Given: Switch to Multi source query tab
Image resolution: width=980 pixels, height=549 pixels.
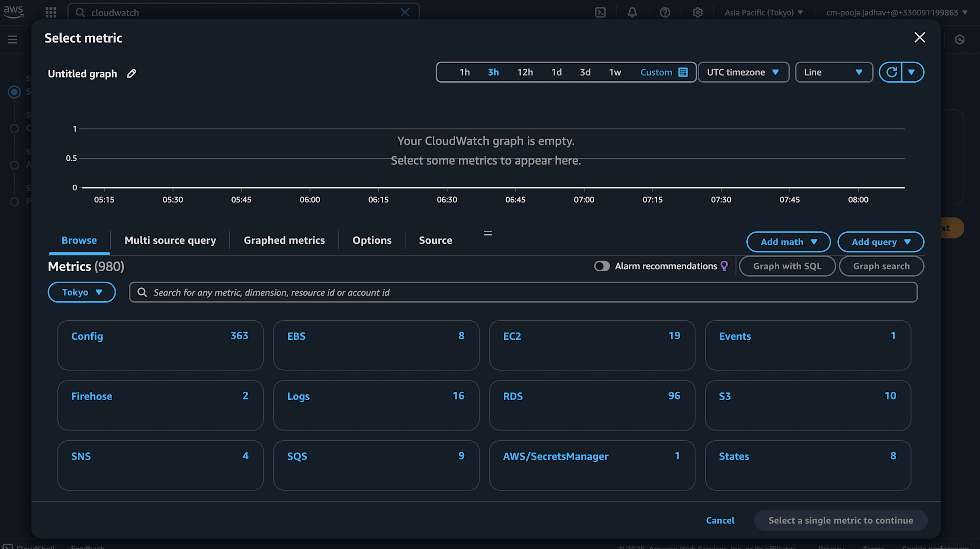Looking at the screenshot, I should [x=170, y=240].
